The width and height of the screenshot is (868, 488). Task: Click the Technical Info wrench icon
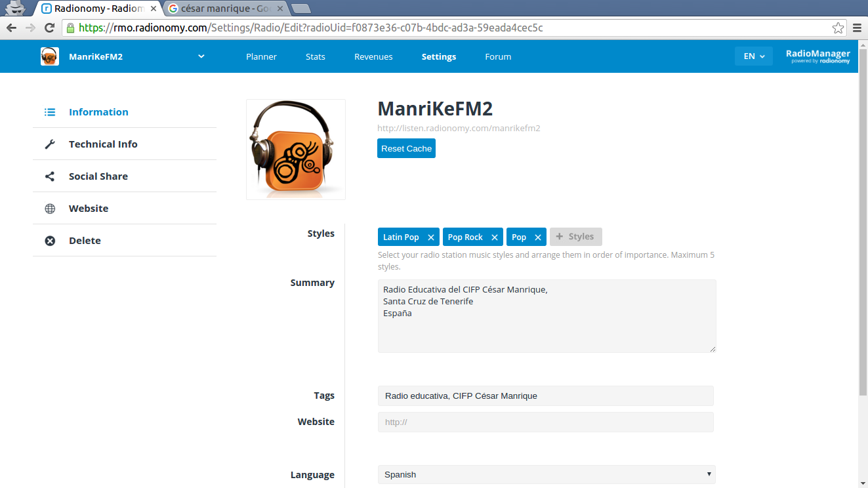point(50,144)
